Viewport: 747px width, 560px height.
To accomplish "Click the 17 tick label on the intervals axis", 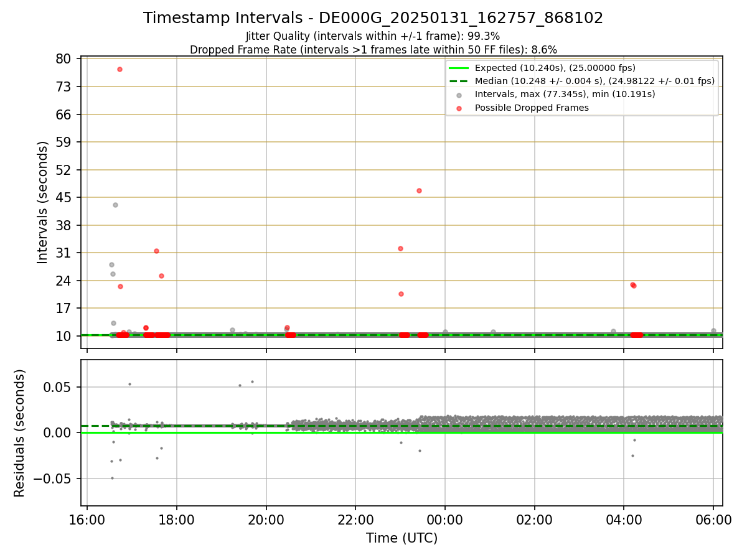I will click(x=65, y=308).
